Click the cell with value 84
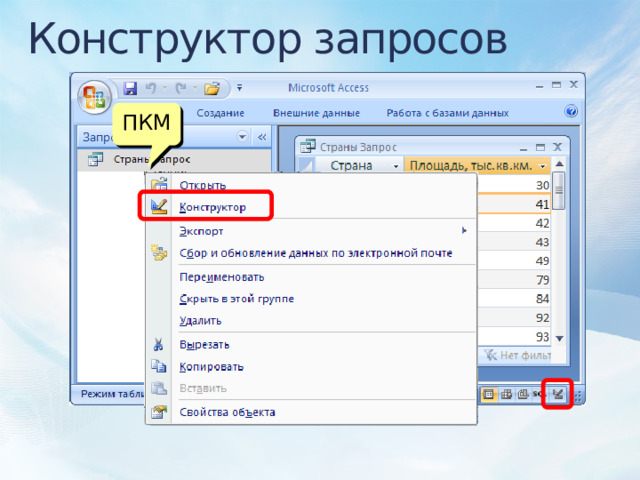640x480 pixels. 513,299
